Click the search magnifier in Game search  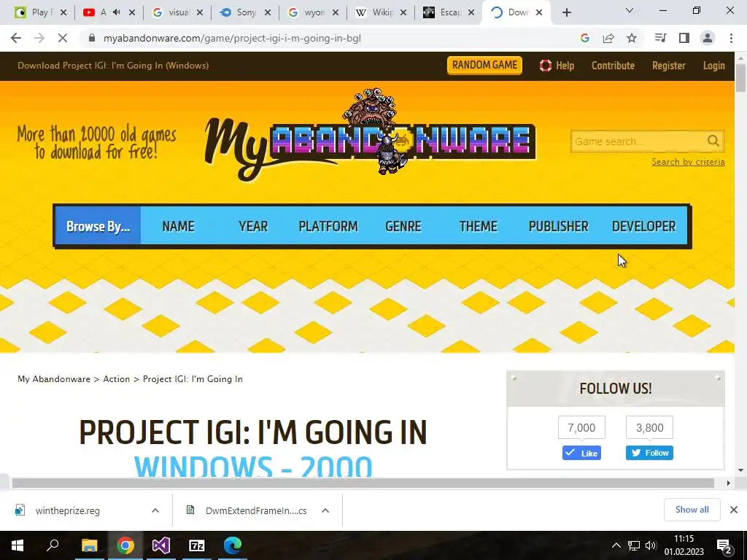(x=713, y=141)
